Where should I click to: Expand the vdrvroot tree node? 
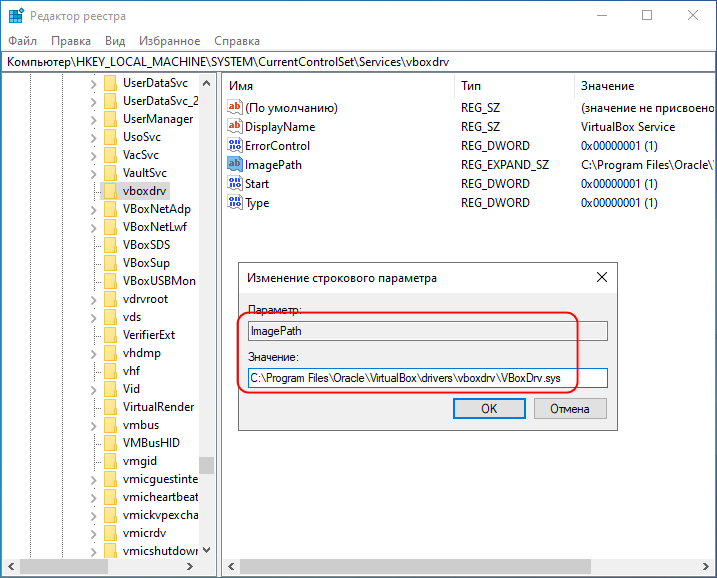(x=94, y=300)
